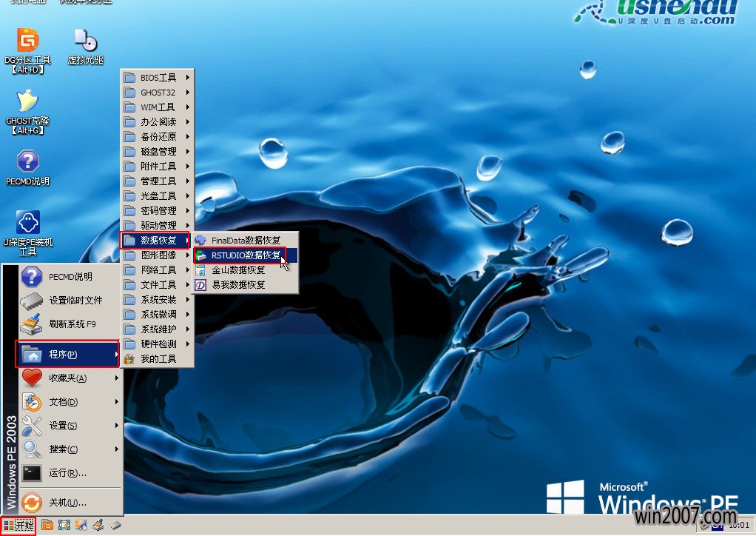Screen dimensions: 756x536
Task: Click the 我的工具 icon in programs list
Action: pos(129,359)
